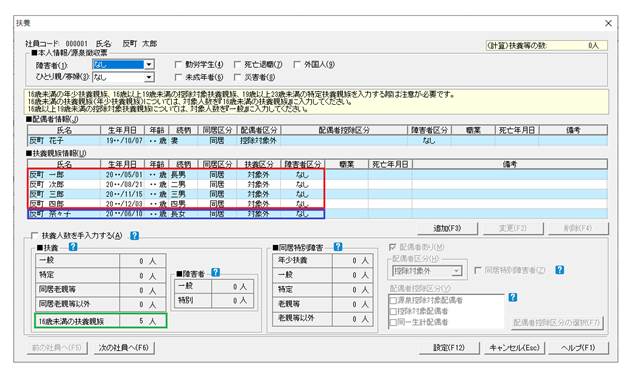Image resolution: width=642 pixels, height=382 pixels.
Task: Click the help icon next to ■障害者 group
Action: tap(216, 272)
